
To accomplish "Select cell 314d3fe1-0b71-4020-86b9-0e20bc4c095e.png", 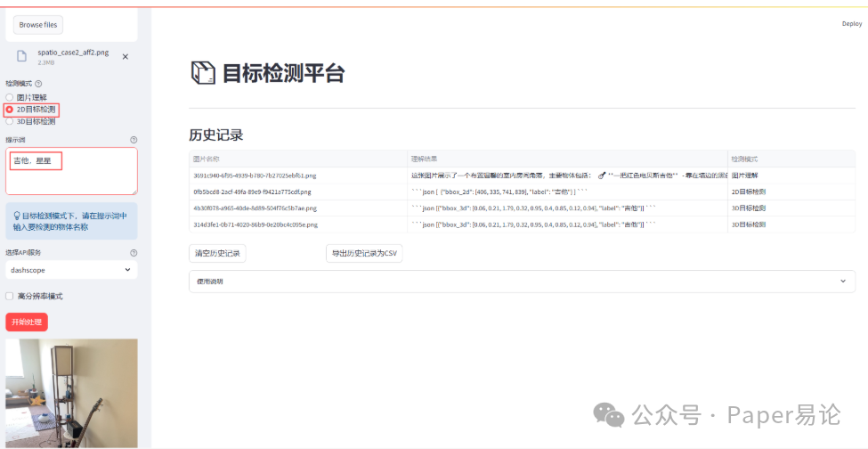I will pos(298,224).
